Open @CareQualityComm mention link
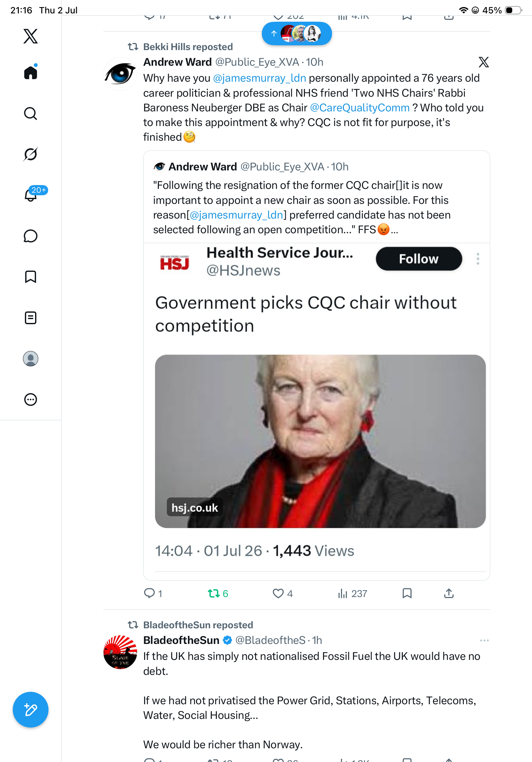The image size is (532, 762). click(359, 108)
